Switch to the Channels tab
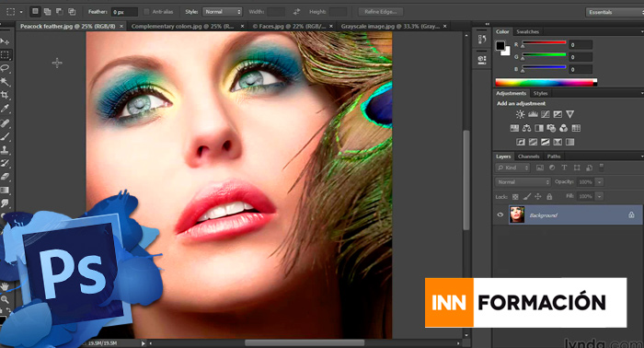Image resolution: width=644 pixels, height=348 pixels. (528, 157)
